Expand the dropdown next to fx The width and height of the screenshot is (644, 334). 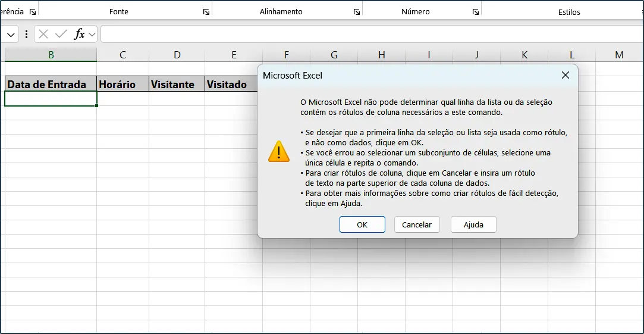tap(92, 34)
